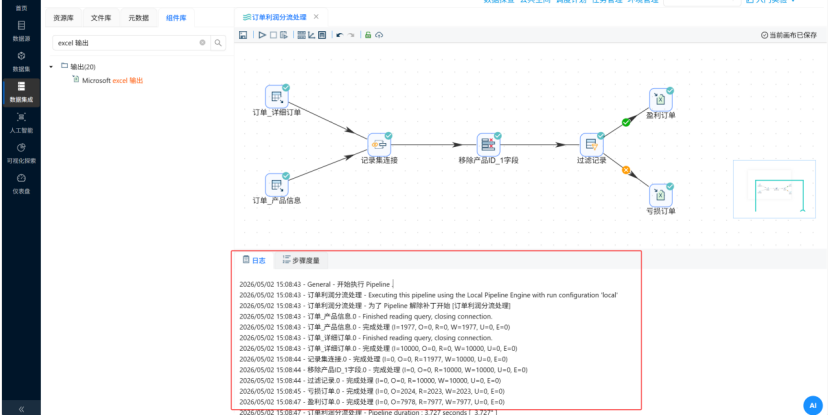Select the 订单_产品信息 table input node

pos(276,185)
